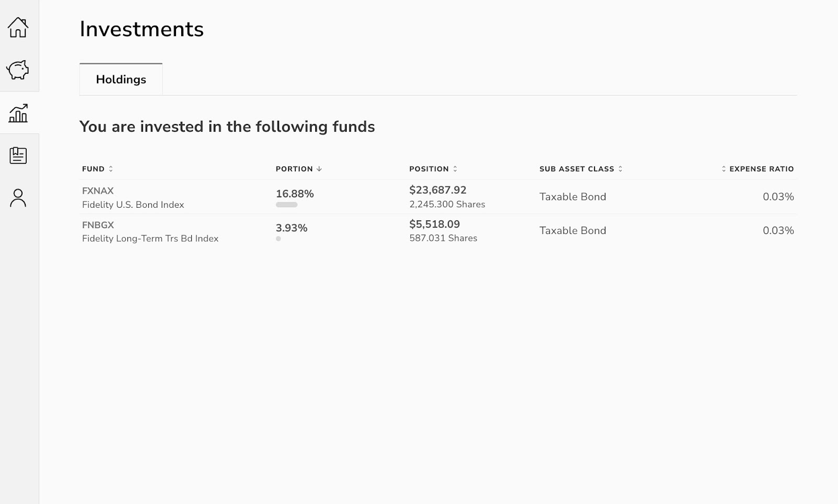Click the FXNAX fund ticker

(98, 191)
